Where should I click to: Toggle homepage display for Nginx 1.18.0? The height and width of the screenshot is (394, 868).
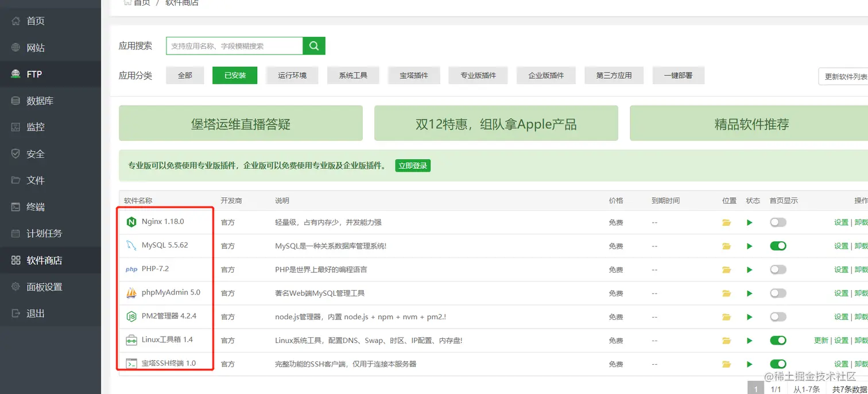tap(778, 222)
